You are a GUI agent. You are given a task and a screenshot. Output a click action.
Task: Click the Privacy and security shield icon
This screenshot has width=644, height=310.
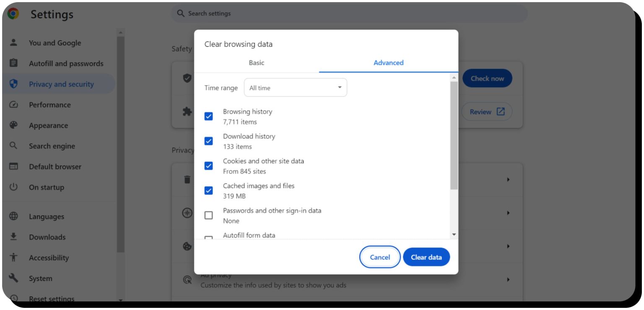pyautogui.click(x=13, y=84)
